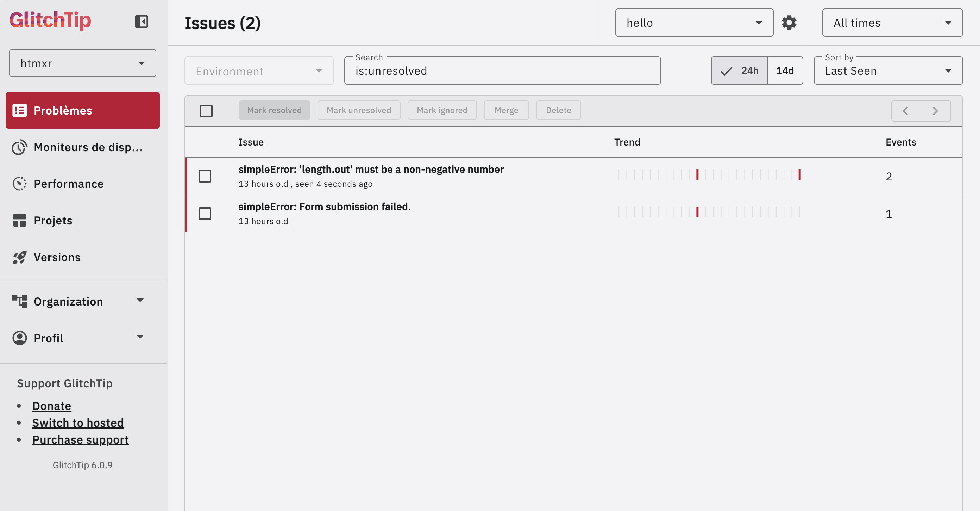Click latest trend bar of length.out issue

(x=799, y=174)
